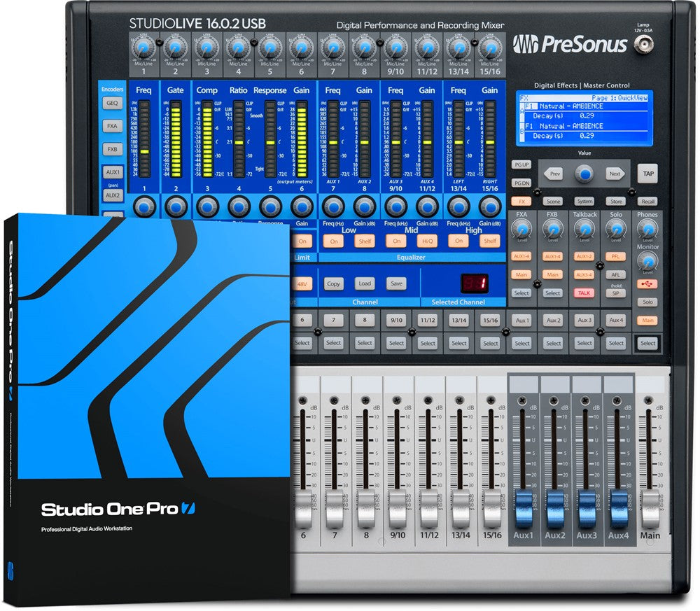Click the Save channel button
700x611 pixels.
(x=396, y=284)
